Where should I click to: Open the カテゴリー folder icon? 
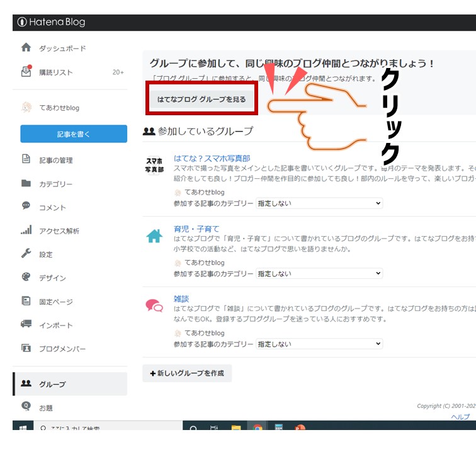(x=26, y=183)
